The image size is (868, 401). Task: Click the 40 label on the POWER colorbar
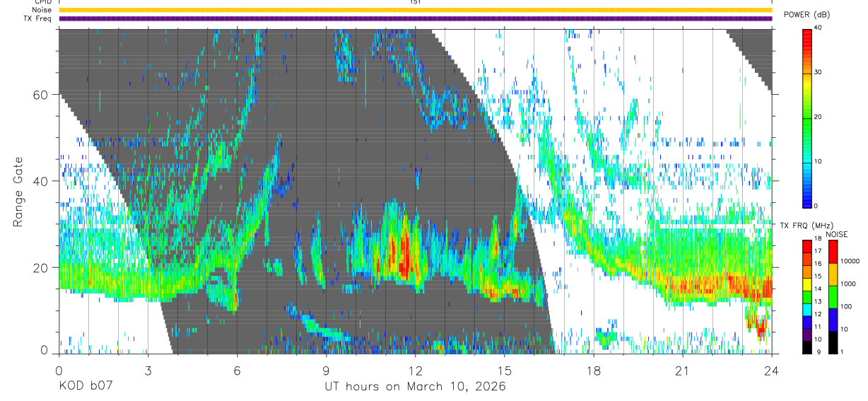[x=818, y=28]
